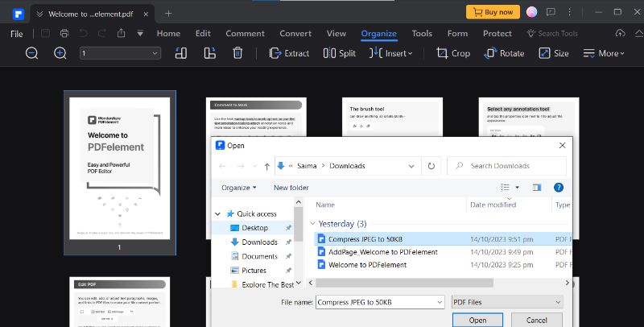Image resolution: width=644 pixels, height=327 pixels.
Task: Click the print icon in top toolbar
Action: tap(64, 34)
